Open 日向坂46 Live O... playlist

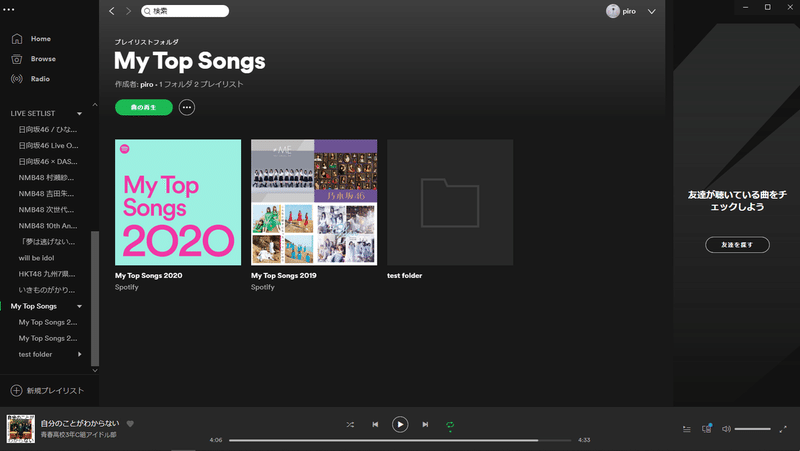click(48, 145)
